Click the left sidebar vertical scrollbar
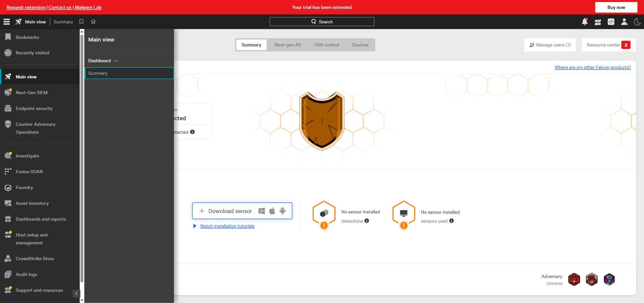This screenshot has width=644, height=303. point(82,158)
